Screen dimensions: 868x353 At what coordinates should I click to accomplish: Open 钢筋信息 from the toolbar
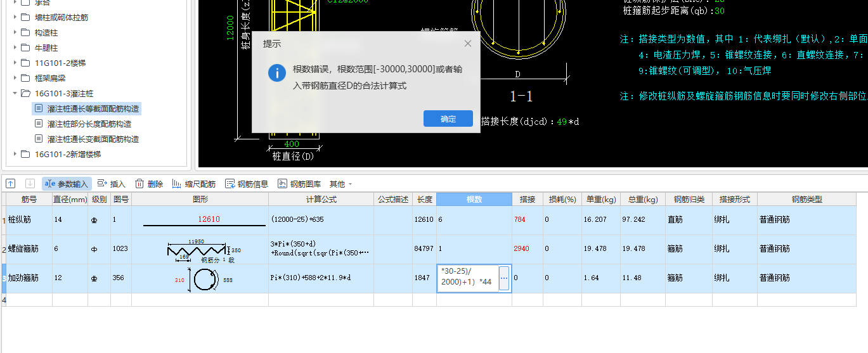click(247, 184)
